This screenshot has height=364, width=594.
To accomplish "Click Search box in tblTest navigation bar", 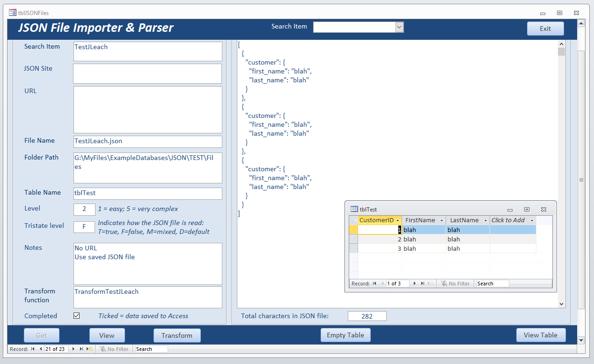I will pos(492,284).
